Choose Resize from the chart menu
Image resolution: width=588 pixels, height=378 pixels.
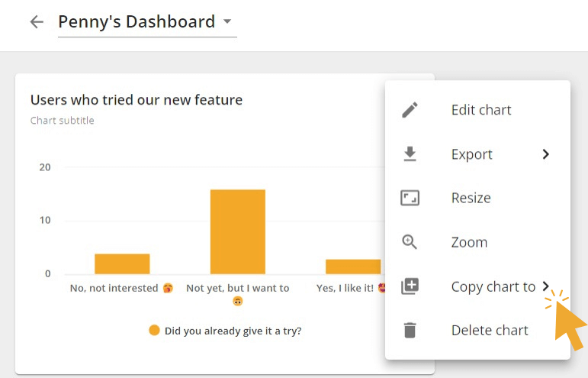click(471, 199)
